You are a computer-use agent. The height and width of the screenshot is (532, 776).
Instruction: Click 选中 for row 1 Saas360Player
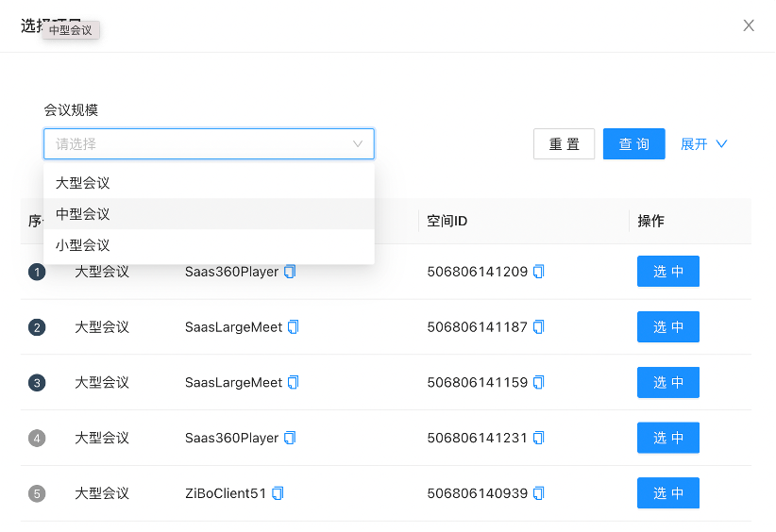click(x=667, y=272)
